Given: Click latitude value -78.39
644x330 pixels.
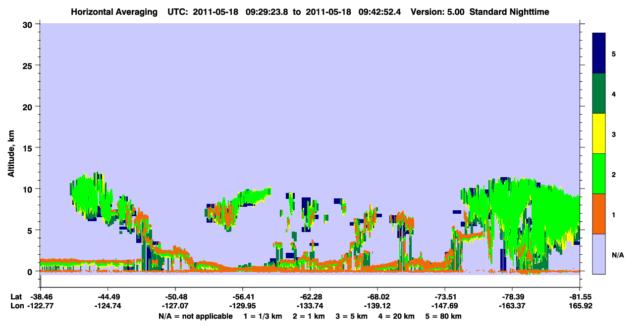Looking at the screenshot, I should (x=512, y=297).
